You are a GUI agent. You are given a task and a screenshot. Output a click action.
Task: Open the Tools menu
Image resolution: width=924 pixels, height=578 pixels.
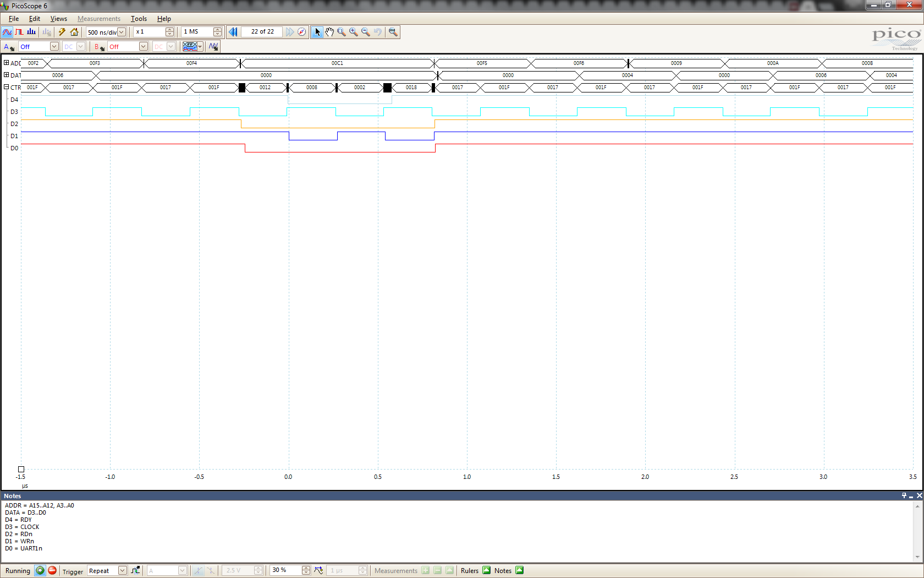pos(139,19)
